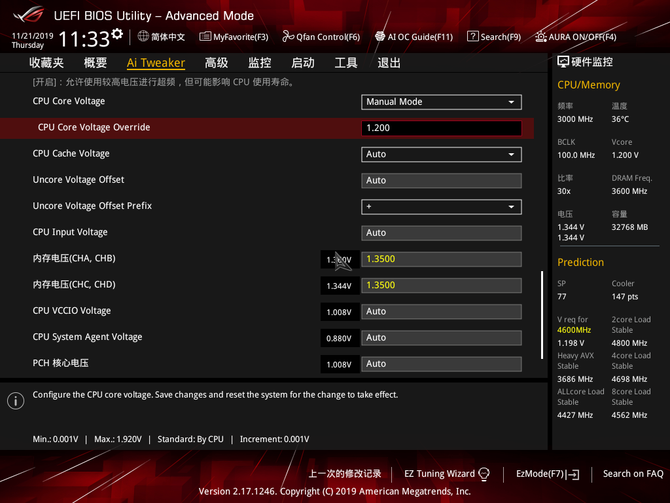Expand the CPU Cache Voltage dropdown

pos(441,154)
